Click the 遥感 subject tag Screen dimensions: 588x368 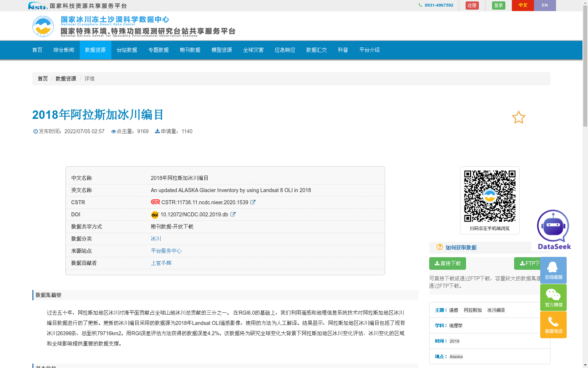click(x=454, y=310)
